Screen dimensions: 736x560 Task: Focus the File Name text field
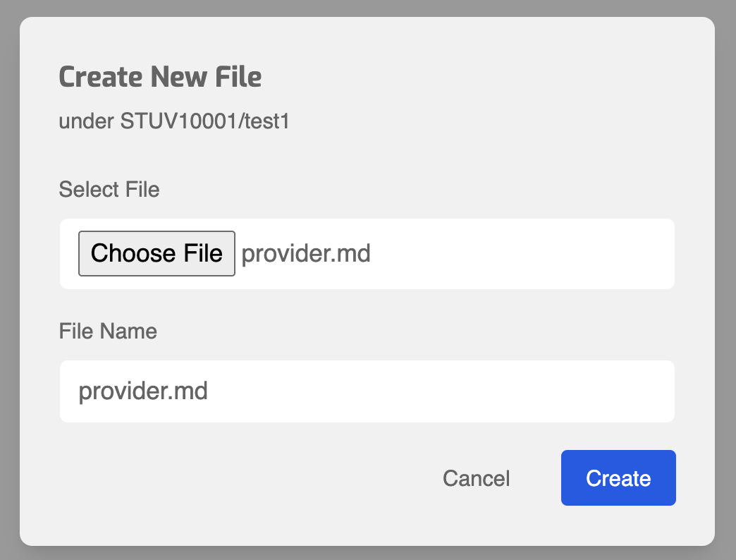[367, 391]
